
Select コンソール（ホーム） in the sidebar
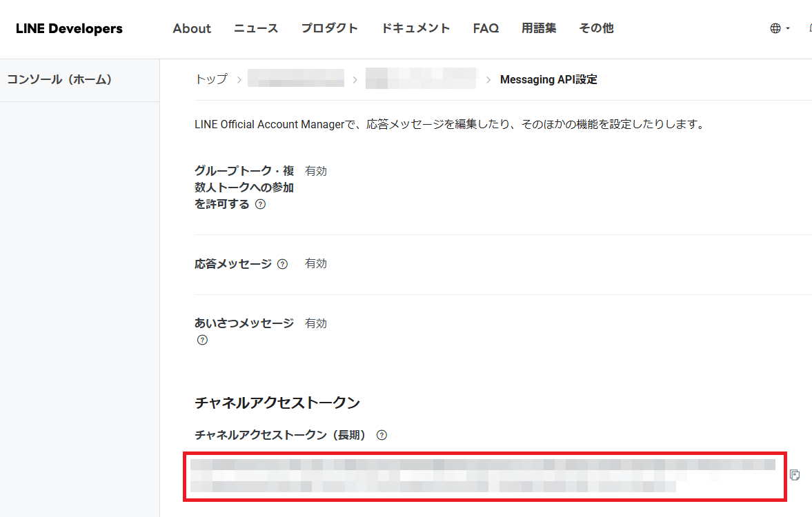click(59, 79)
